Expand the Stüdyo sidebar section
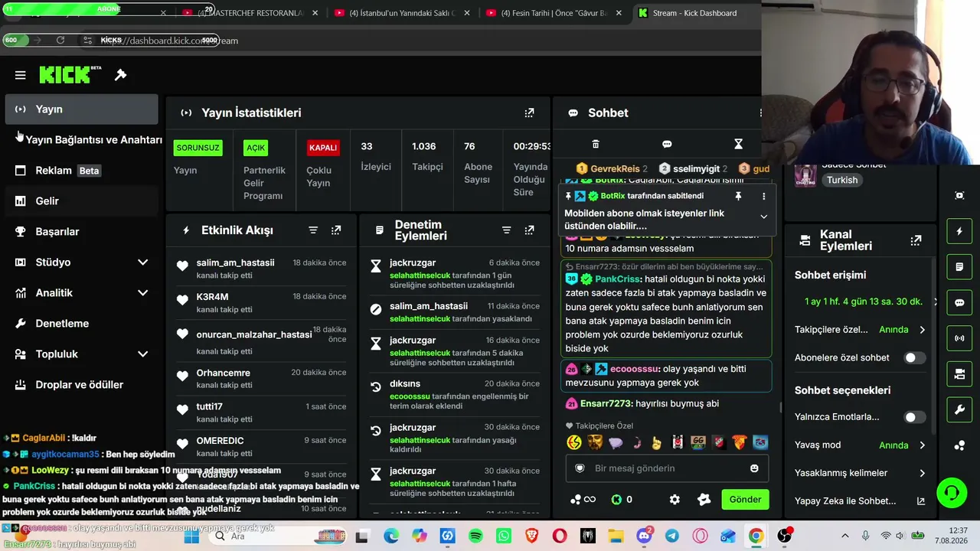The image size is (980, 551). pyautogui.click(x=142, y=262)
